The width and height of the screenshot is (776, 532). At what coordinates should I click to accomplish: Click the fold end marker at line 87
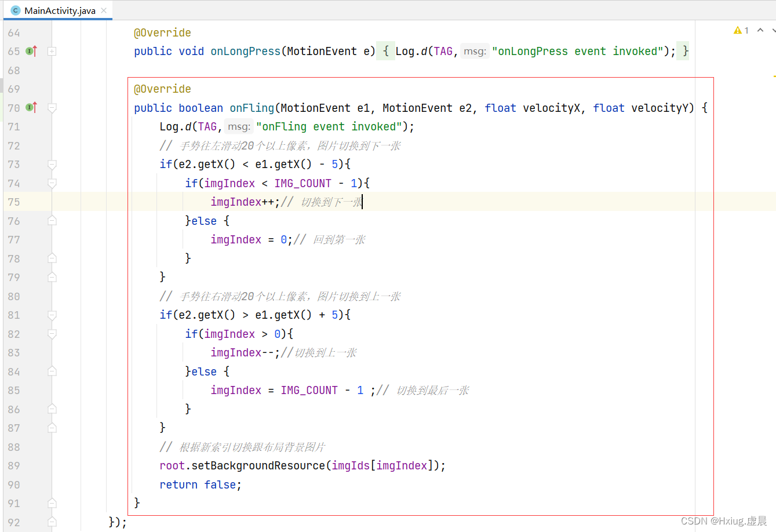point(52,428)
